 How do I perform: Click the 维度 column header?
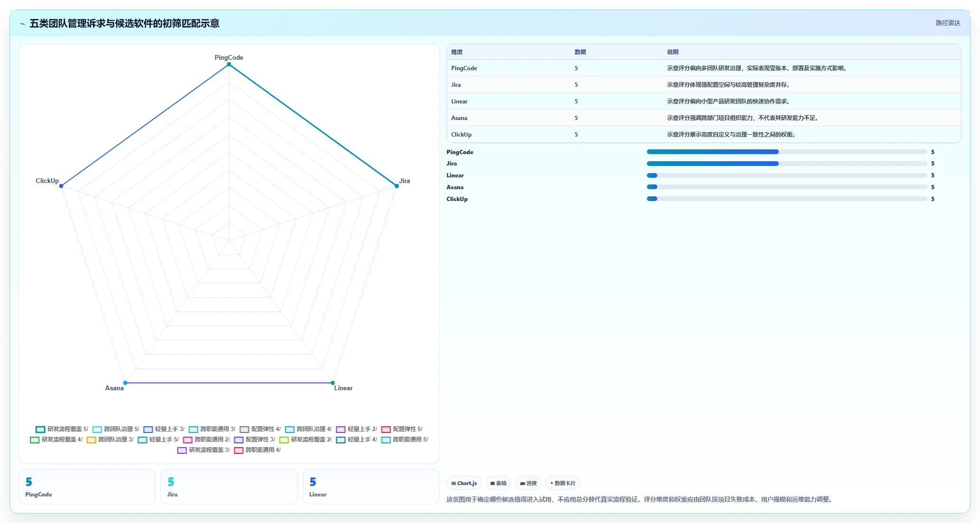(x=457, y=52)
